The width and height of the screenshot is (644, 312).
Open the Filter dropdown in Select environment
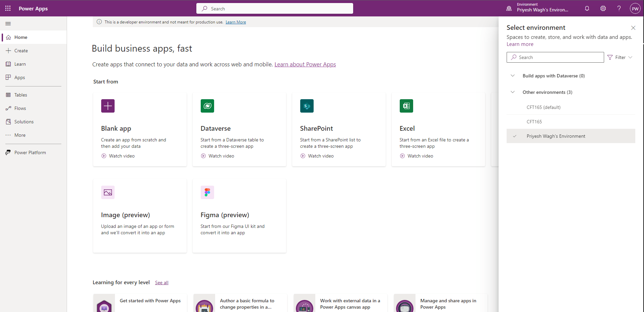(620, 57)
